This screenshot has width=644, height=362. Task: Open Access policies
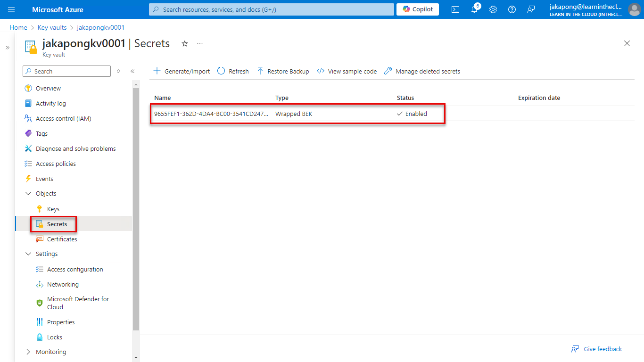click(56, 164)
